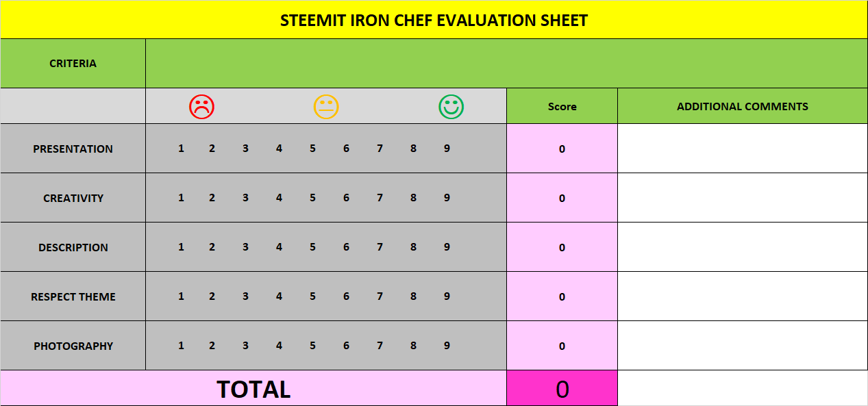Click the ADDITIONAL COMMENTS column header
868x406 pixels.
(x=743, y=106)
